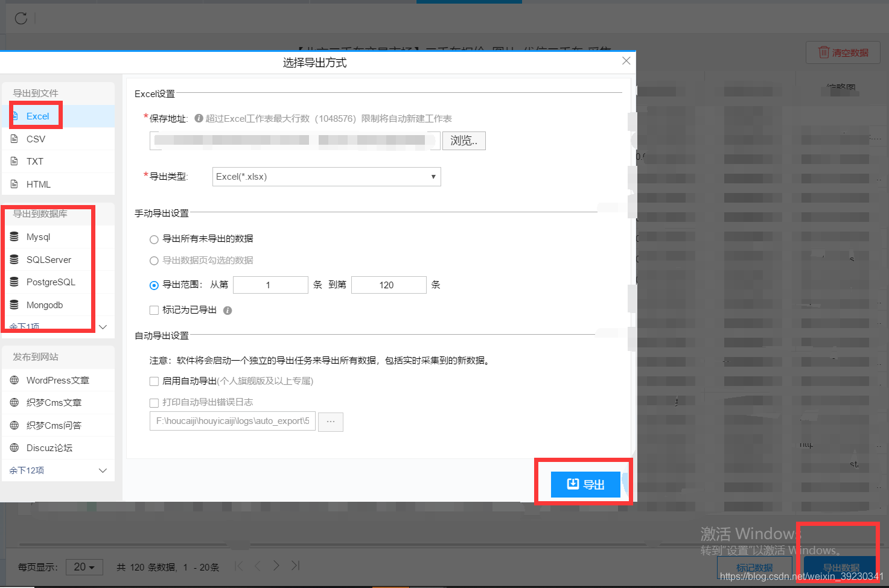889x588 pixels.
Task: Select 导出范围 radio button
Action: coord(154,285)
